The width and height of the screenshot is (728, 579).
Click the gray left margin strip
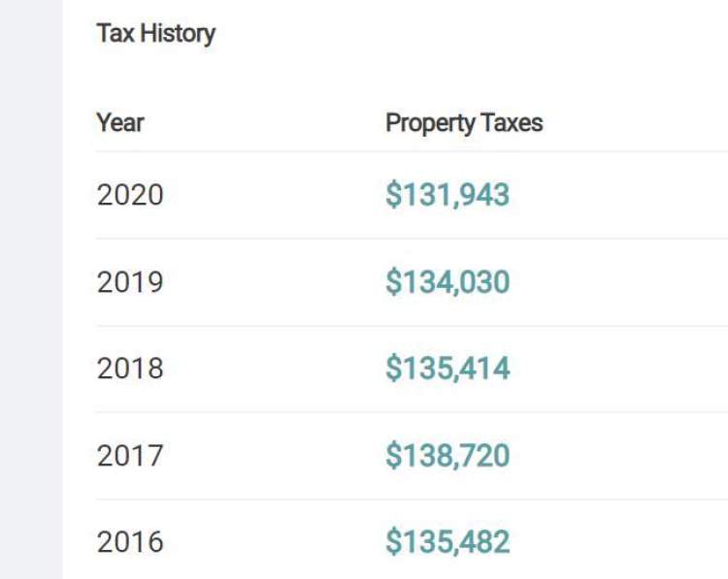(31, 291)
